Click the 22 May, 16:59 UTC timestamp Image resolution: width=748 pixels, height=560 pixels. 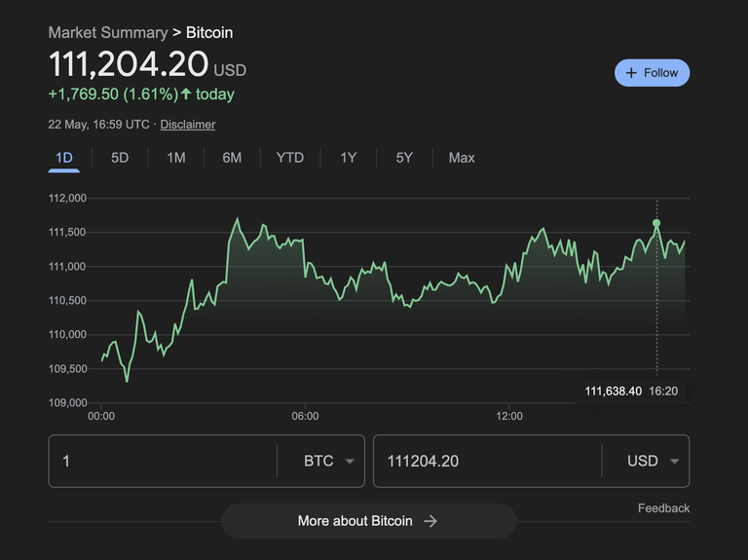pyautogui.click(x=98, y=125)
